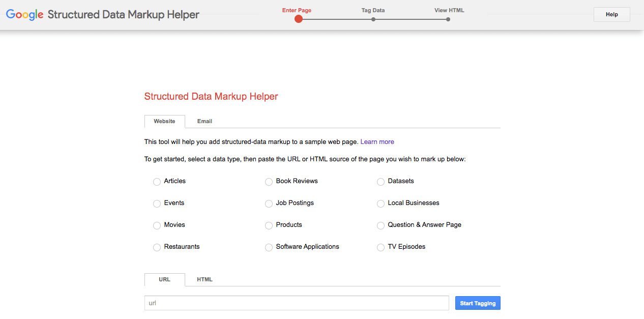Choose Software Applications data type
Screen dimensions: 644x319
269,247
